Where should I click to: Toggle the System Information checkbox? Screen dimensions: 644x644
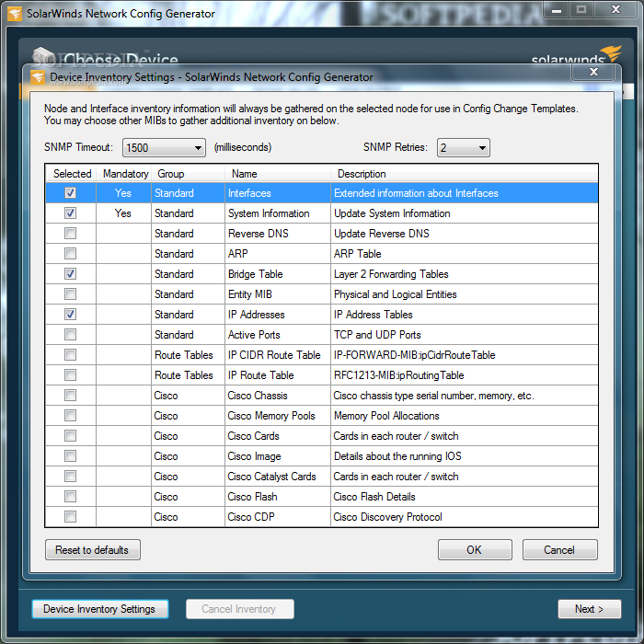[x=70, y=213]
